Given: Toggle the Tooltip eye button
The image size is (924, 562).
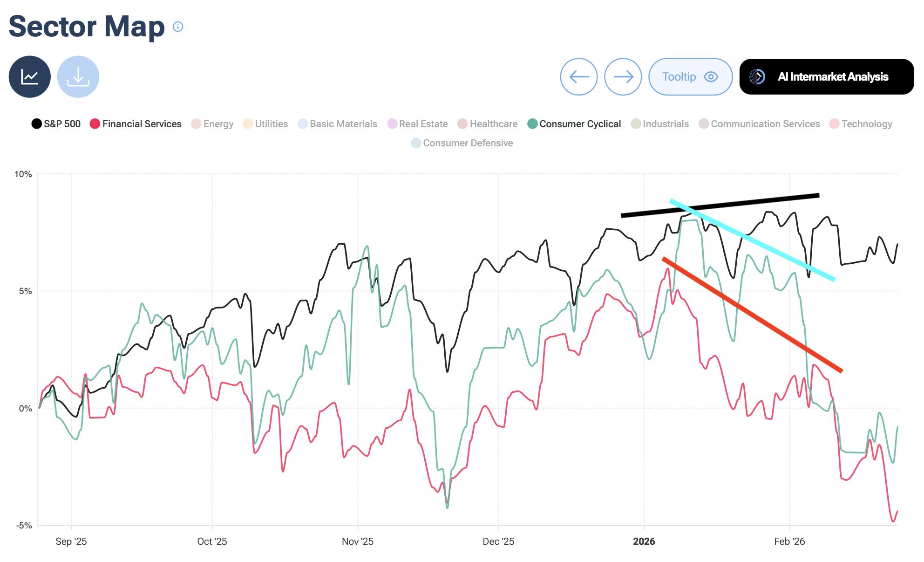Looking at the screenshot, I should pyautogui.click(x=690, y=77).
